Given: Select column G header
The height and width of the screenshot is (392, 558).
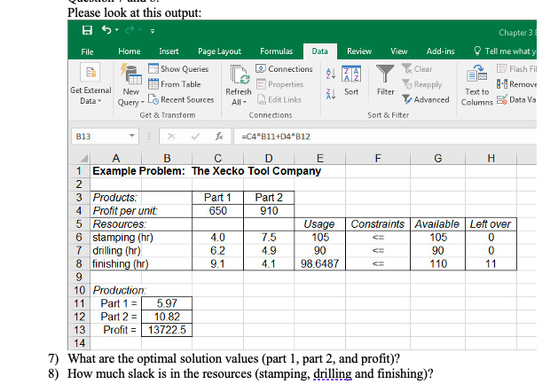Looking at the screenshot, I should (437, 158).
